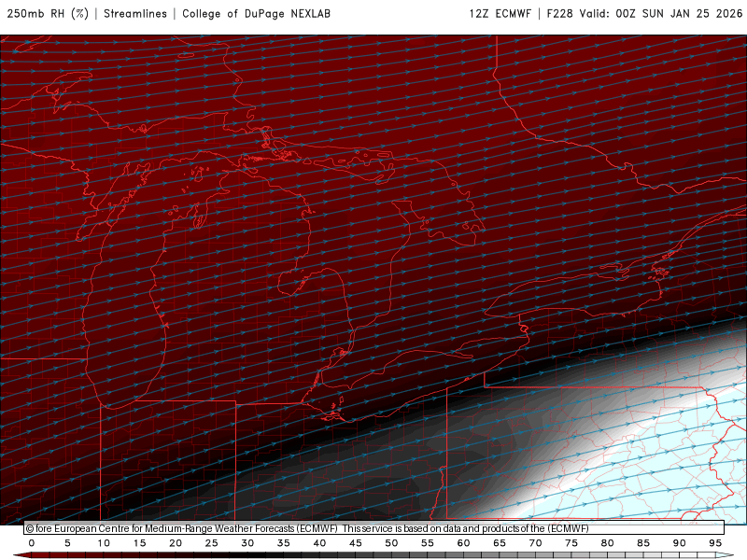This screenshot has height=560, width=747.
Task: Click the "85" value on the color scale
Action: pyautogui.click(x=643, y=543)
